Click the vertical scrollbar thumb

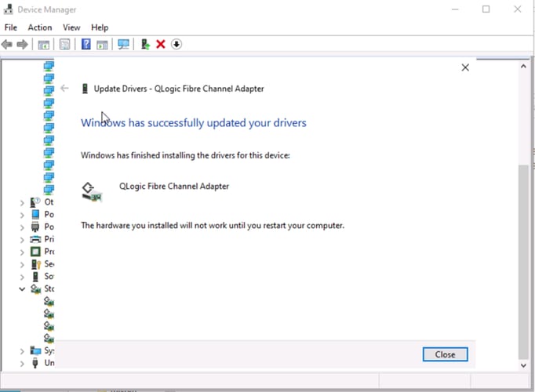[523, 262]
